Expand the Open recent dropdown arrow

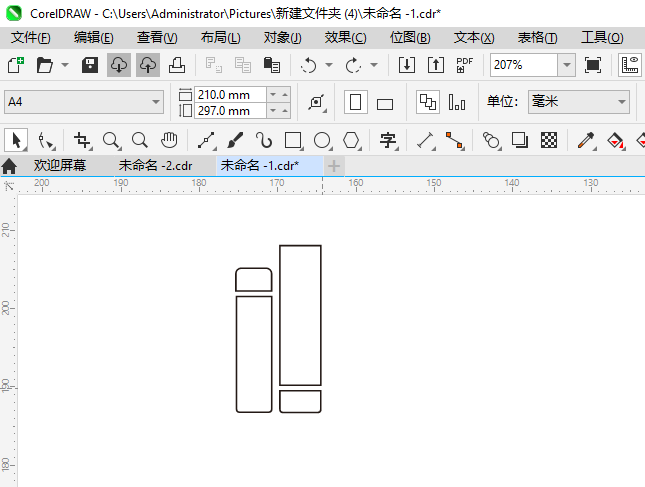[x=65, y=65]
